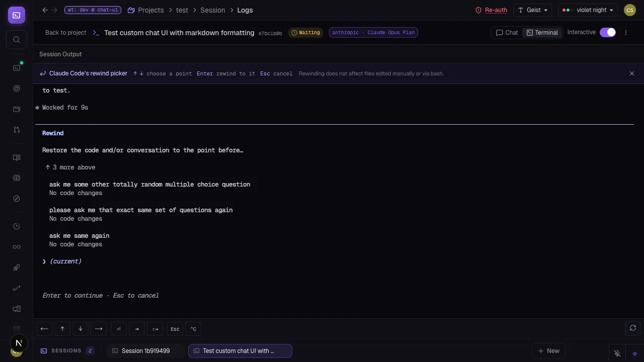The image size is (644, 362).
Task: Open the 'test' breadcrumb item
Action: [182, 10]
